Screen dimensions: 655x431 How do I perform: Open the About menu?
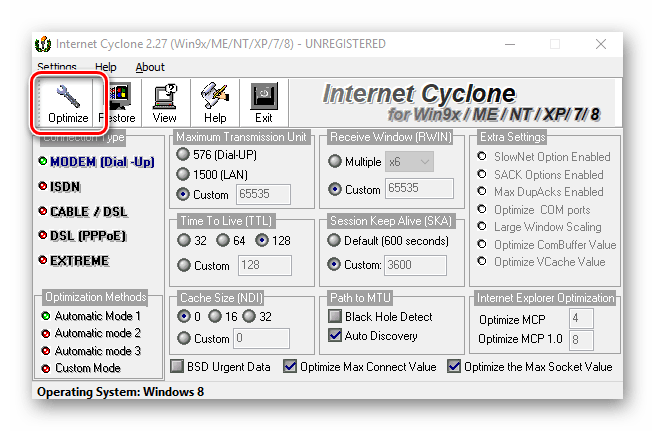click(150, 67)
